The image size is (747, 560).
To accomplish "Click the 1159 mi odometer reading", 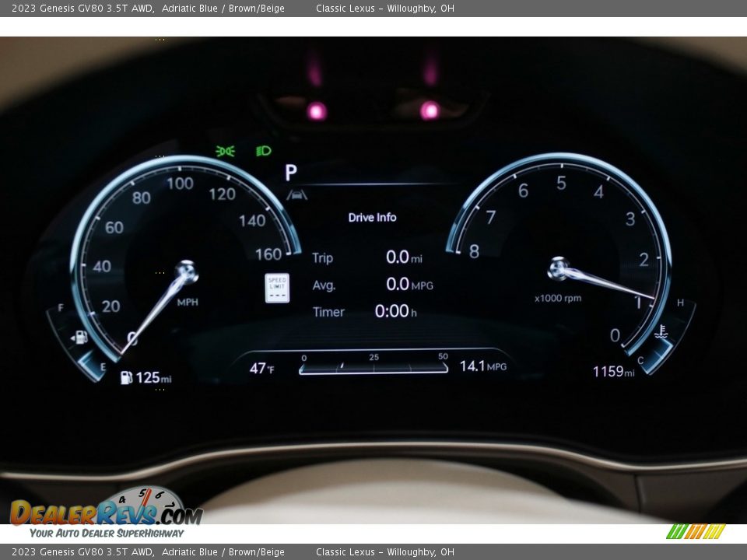I will (614, 372).
